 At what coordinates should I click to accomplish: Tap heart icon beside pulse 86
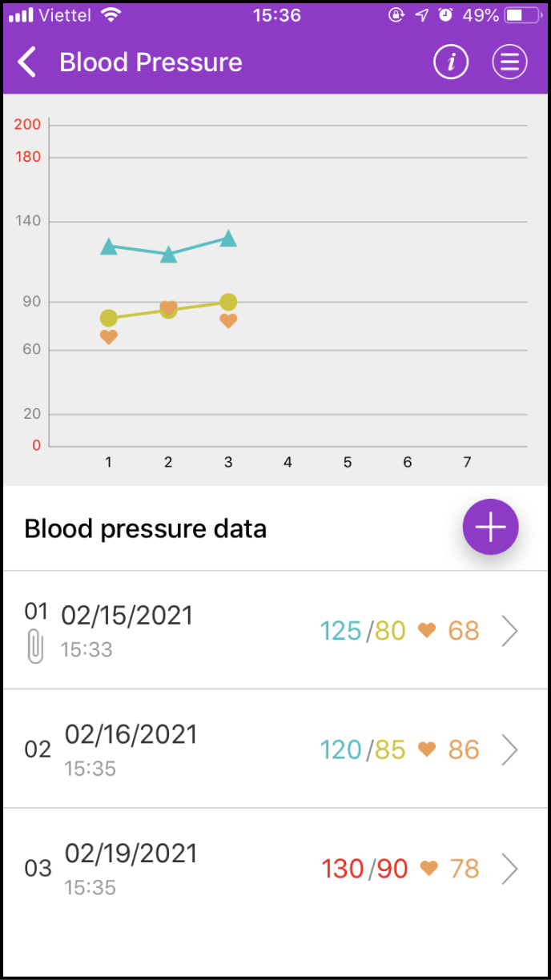tap(427, 749)
